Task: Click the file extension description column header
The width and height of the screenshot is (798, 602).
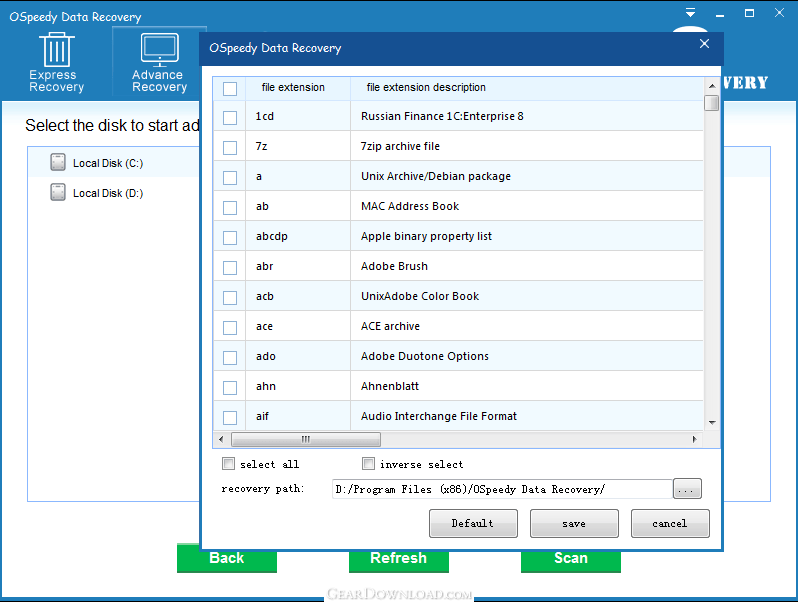Action: (x=527, y=88)
